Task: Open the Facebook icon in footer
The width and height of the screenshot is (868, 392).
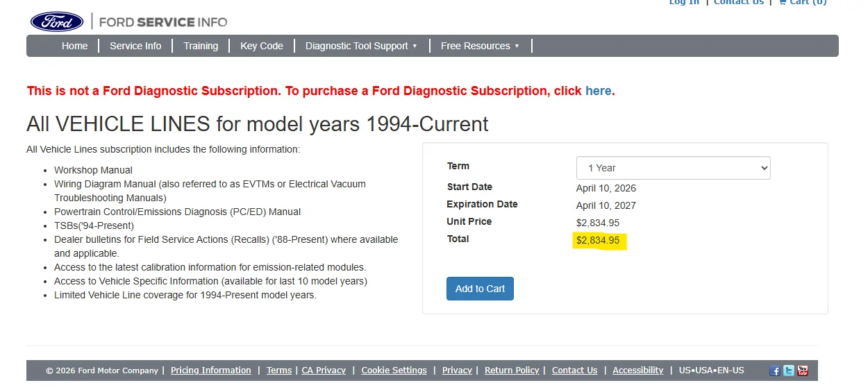Action: tap(775, 370)
